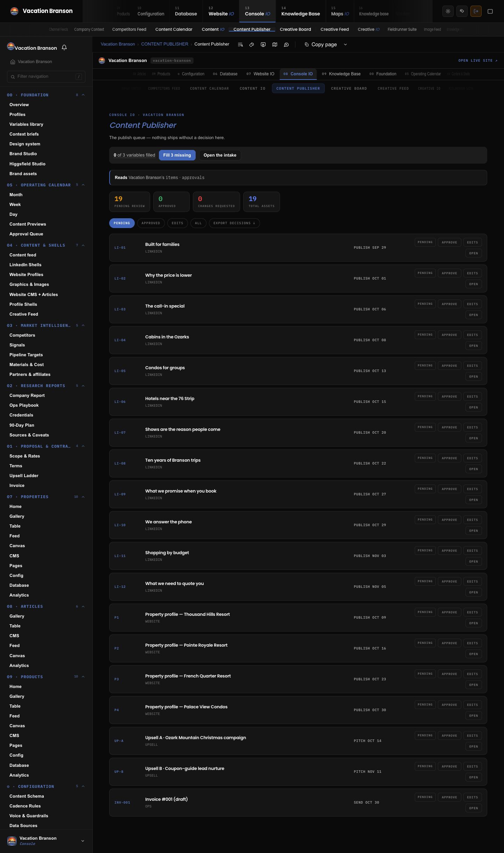Toggle the light/dark theme sun icon
The image size is (504, 853).
[448, 11]
